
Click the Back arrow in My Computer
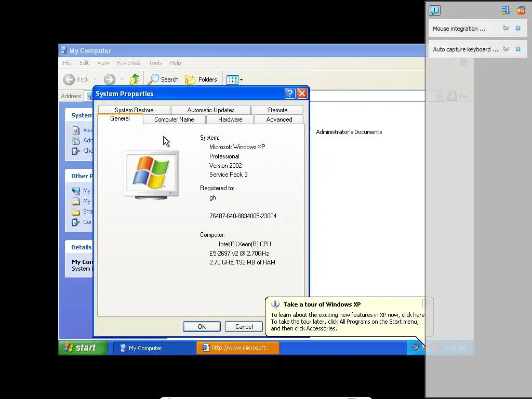[69, 79]
